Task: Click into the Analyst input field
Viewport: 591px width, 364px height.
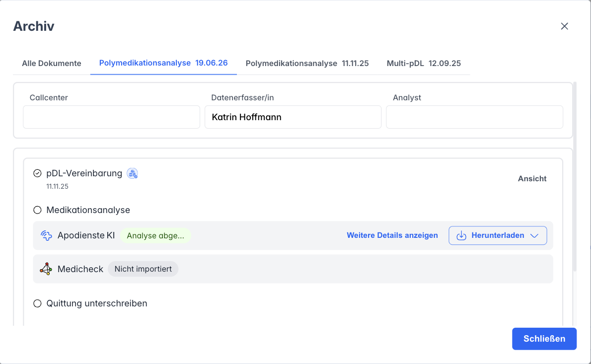Action: click(474, 117)
